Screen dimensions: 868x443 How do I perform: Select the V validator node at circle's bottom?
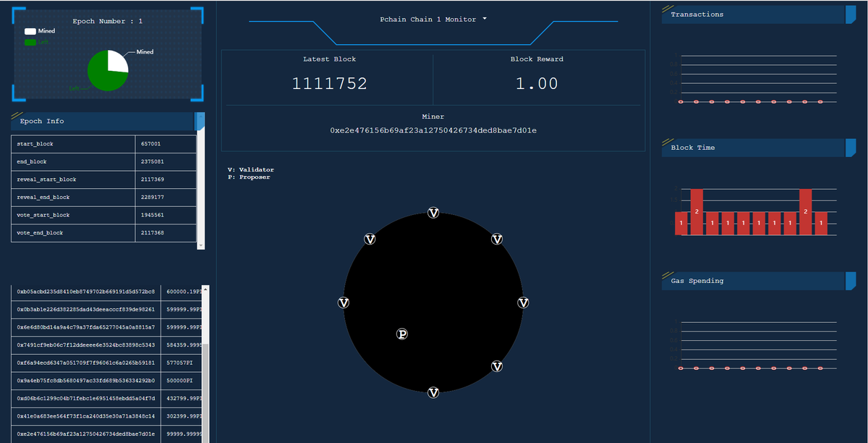coord(433,392)
